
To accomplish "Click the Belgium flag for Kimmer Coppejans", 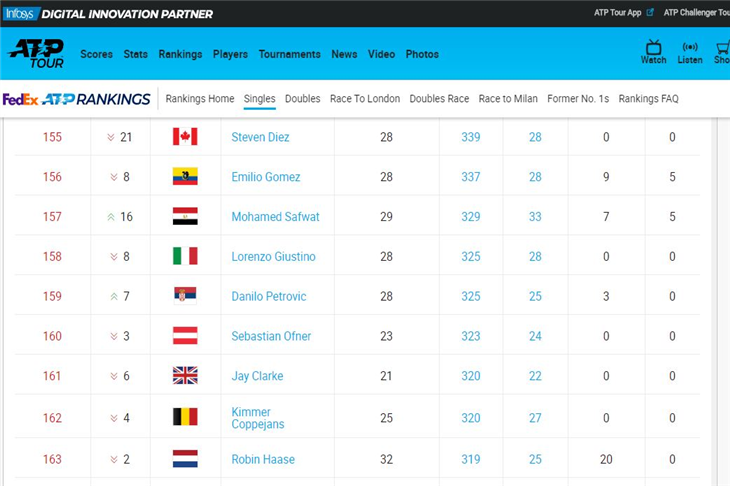I will click(x=185, y=417).
